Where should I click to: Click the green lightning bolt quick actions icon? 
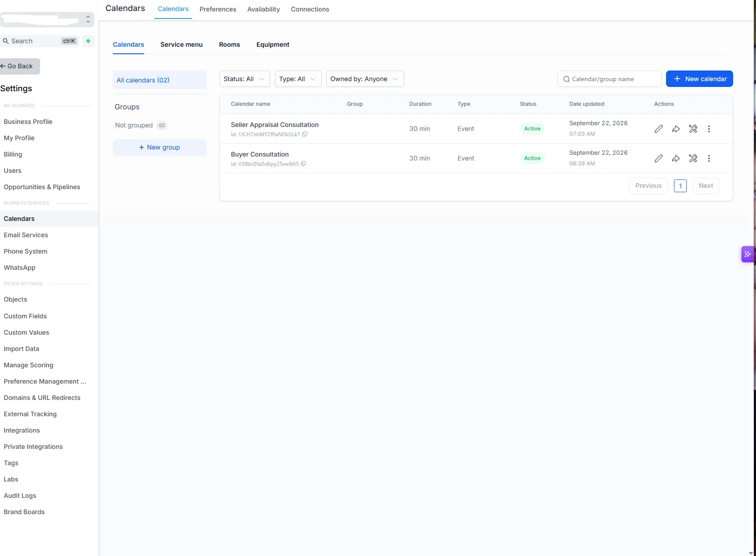pyautogui.click(x=88, y=41)
